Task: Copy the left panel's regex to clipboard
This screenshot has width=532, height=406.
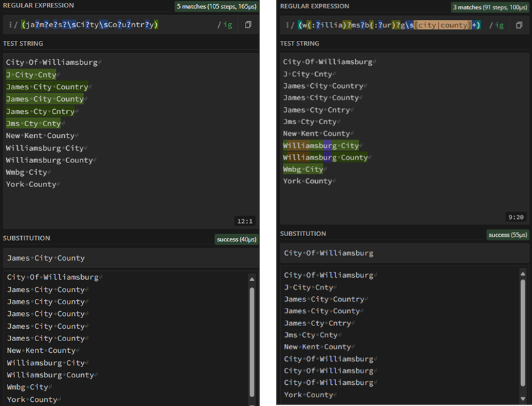Action: tap(248, 25)
